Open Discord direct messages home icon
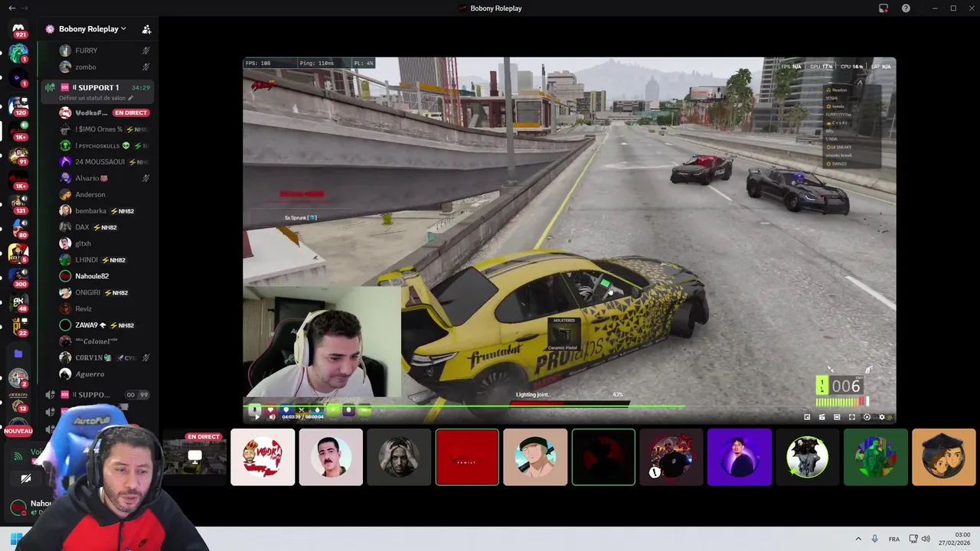Screen dimensions: 980x551 click(18, 28)
